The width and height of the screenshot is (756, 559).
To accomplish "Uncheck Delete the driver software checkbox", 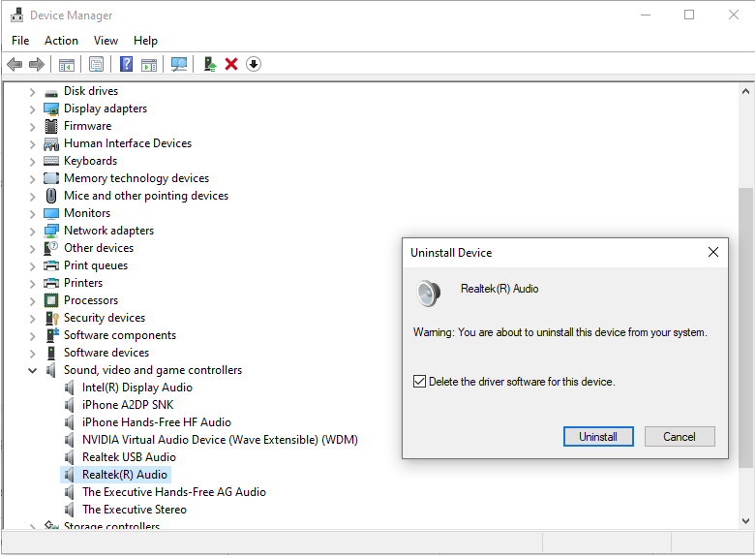I will click(419, 382).
